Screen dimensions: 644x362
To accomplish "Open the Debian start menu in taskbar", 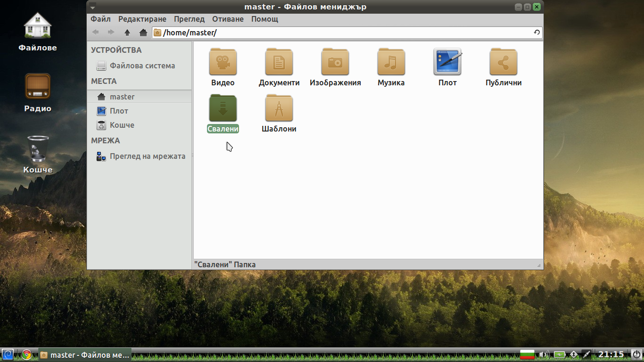I will pyautogui.click(x=8, y=354).
